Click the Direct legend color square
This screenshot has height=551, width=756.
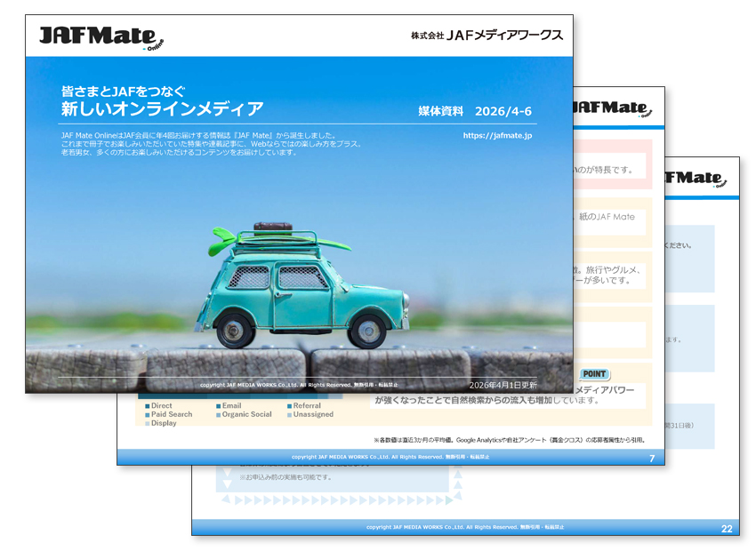click(148, 406)
